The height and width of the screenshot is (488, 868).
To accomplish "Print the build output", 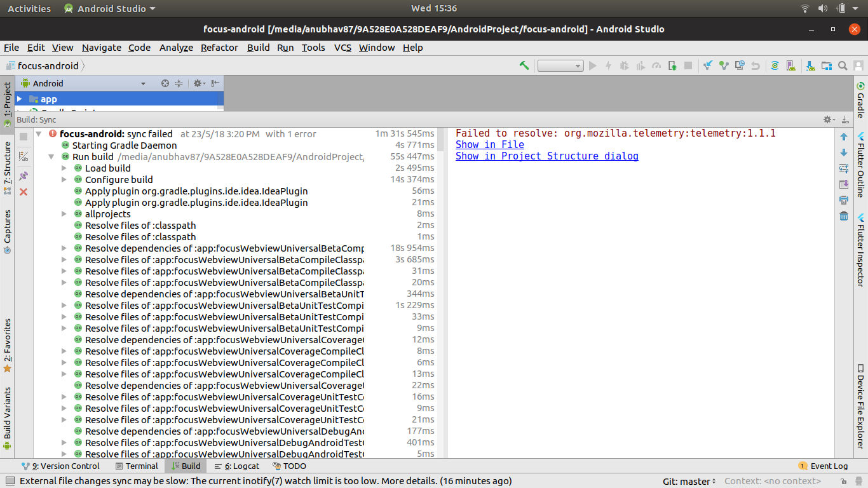I will [x=843, y=200].
